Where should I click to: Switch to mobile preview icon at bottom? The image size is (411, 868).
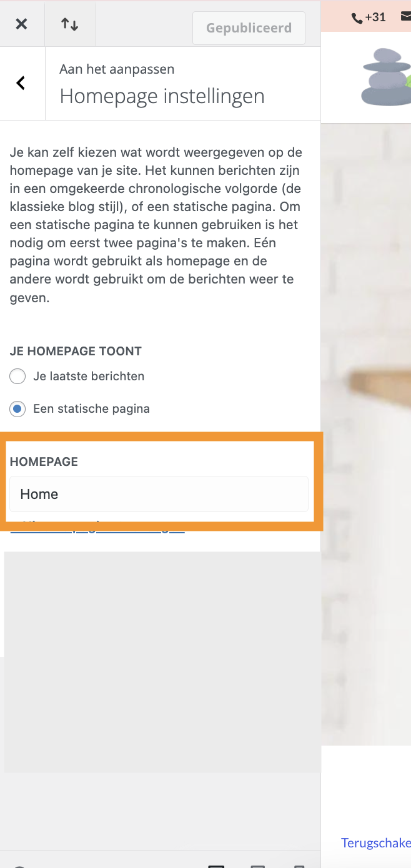(x=299, y=866)
